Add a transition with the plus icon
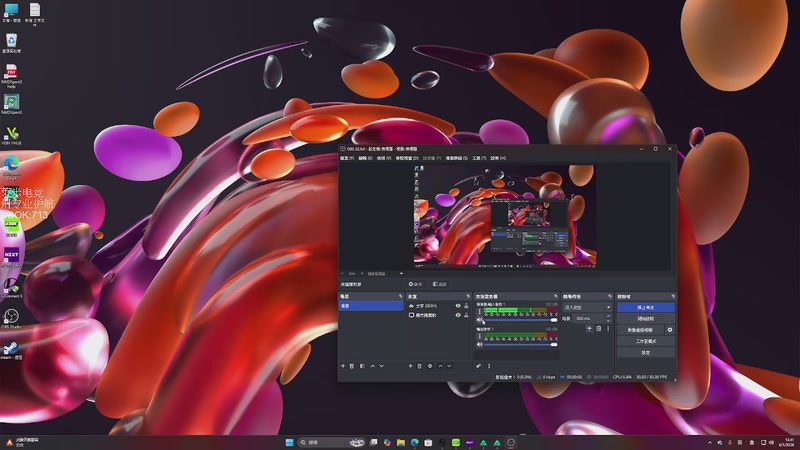 click(589, 329)
